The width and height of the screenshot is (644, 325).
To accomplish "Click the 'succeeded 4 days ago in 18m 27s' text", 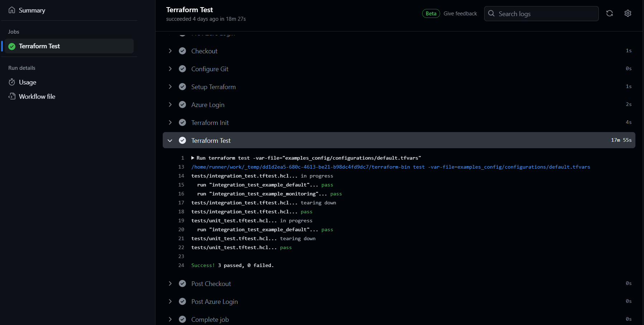I will [x=206, y=19].
